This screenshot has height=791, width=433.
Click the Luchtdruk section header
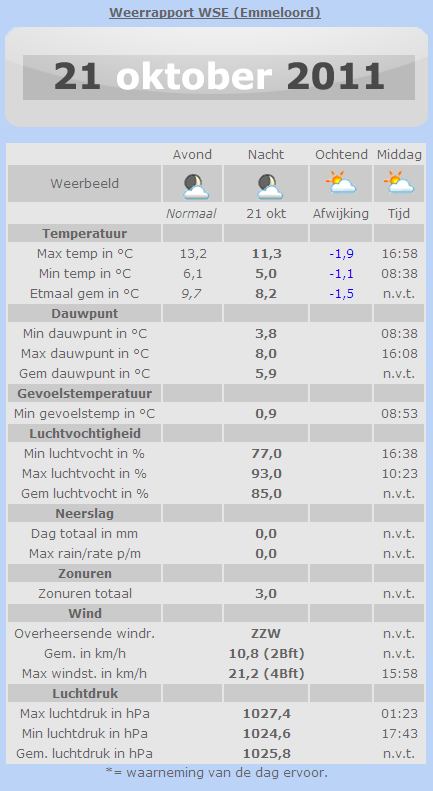pyautogui.click(x=84, y=694)
